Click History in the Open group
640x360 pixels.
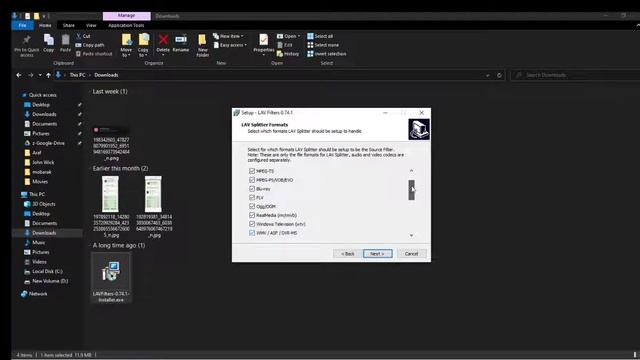pyautogui.click(x=288, y=54)
